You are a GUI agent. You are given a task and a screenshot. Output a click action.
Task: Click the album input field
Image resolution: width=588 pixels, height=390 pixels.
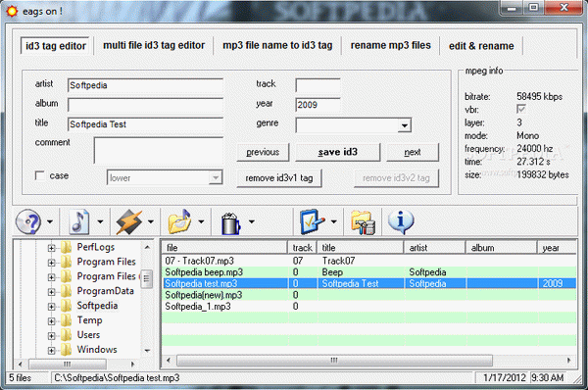tap(145, 105)
